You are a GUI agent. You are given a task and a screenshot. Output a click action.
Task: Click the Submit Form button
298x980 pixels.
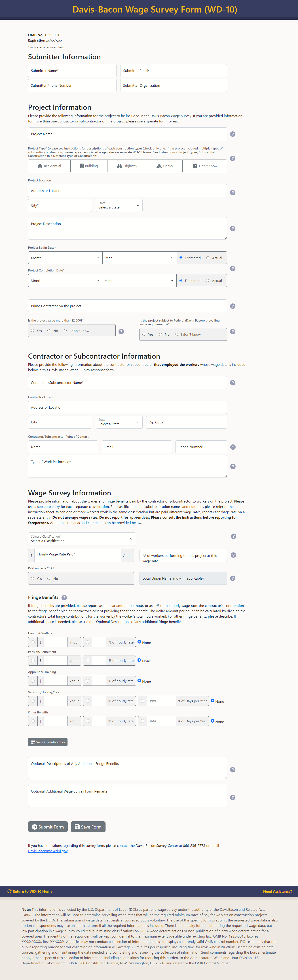tap(48, 827)
